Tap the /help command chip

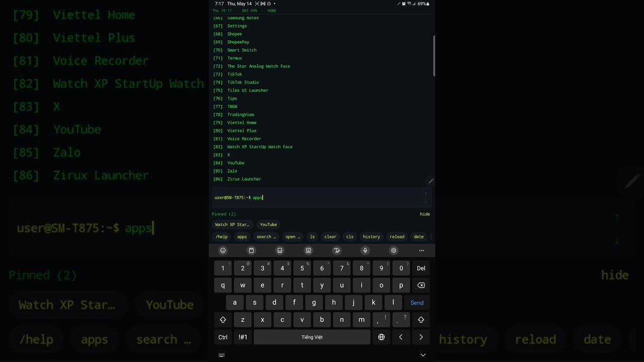point(221,237)
